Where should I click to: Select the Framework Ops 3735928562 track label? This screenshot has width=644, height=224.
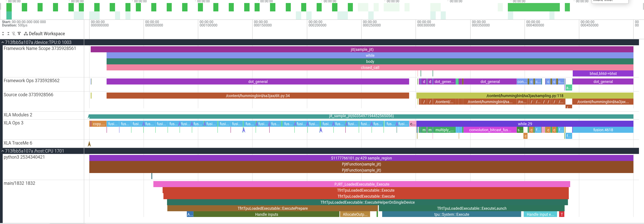[32, 80]
